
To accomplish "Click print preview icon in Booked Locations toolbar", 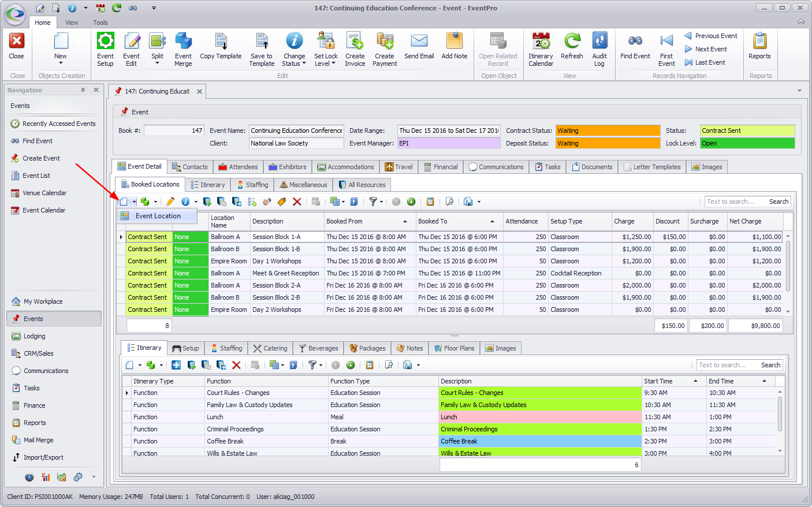I will click(x=449, y=202).
